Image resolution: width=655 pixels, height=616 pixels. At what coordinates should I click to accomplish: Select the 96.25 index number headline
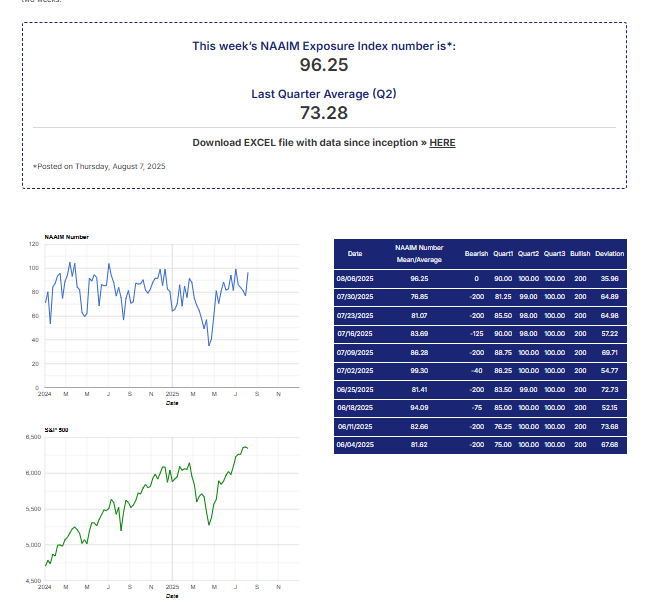coord(324,65)
